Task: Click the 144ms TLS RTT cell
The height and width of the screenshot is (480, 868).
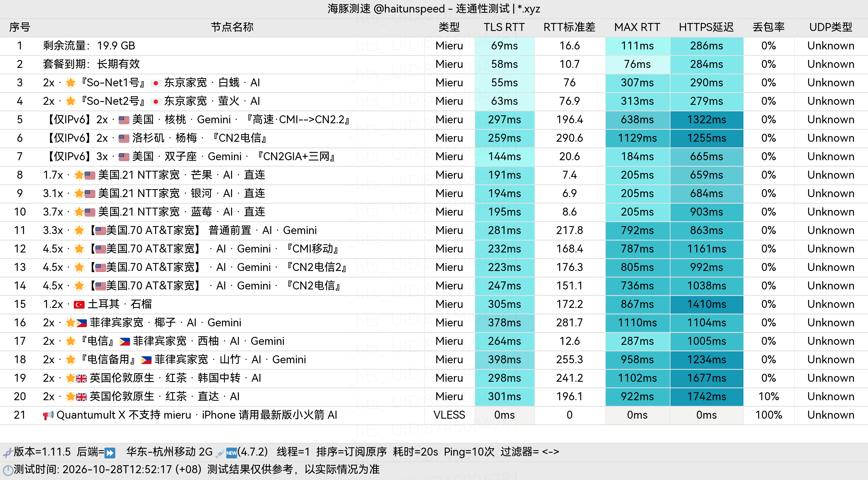Action: click(x=504, y=157)
